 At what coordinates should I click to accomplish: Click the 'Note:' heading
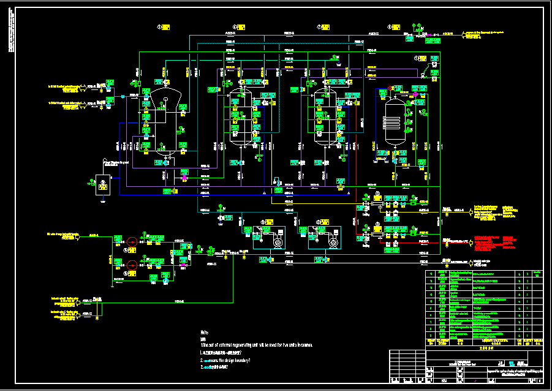click(205, 332)
